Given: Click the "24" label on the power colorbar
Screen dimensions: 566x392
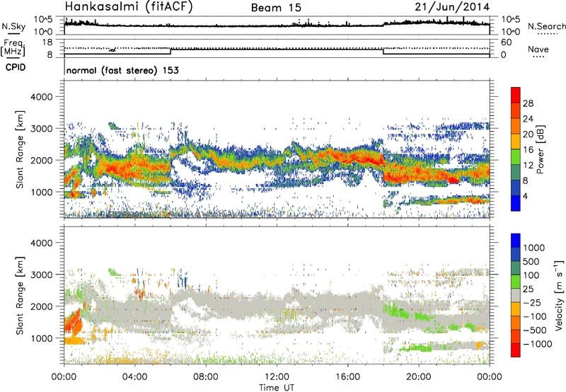Looking at the screenshot, I should 528,119.
